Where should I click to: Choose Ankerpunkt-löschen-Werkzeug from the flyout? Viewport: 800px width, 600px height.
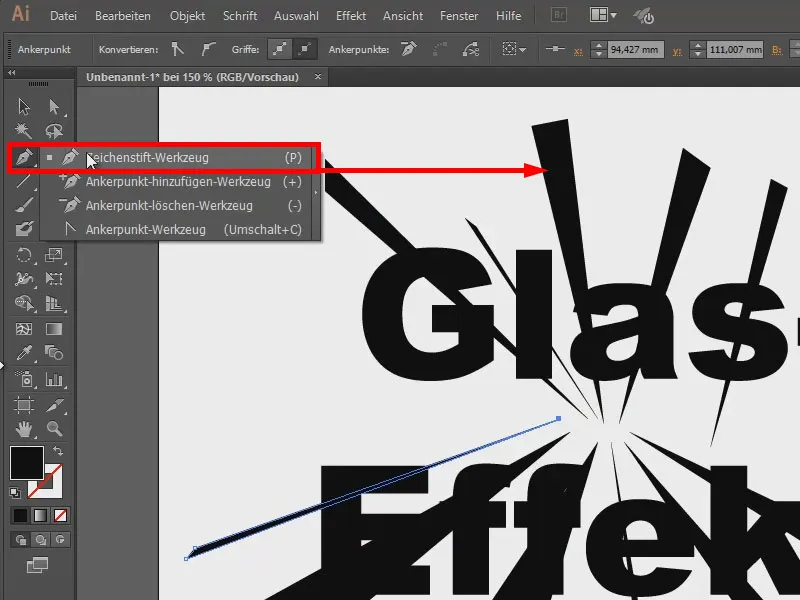[x=178, y=206]
